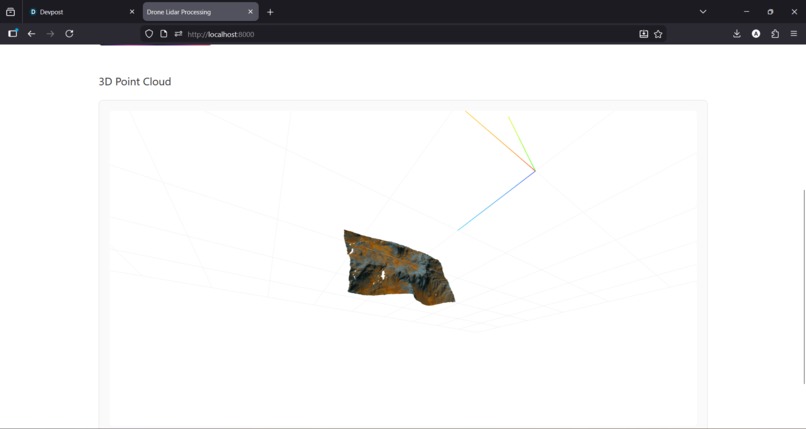Bookmark this page with star icon
Screen dimensions: 806x429
click(x=658, y=34)
